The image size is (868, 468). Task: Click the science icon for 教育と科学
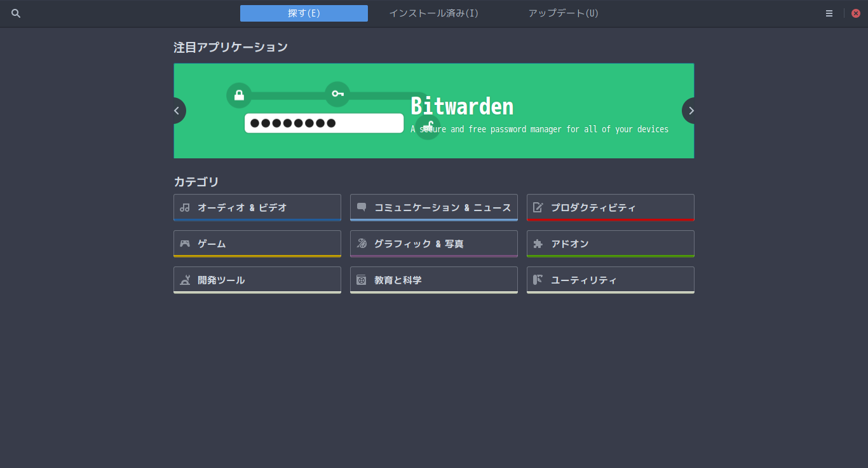tap(362, 280)
